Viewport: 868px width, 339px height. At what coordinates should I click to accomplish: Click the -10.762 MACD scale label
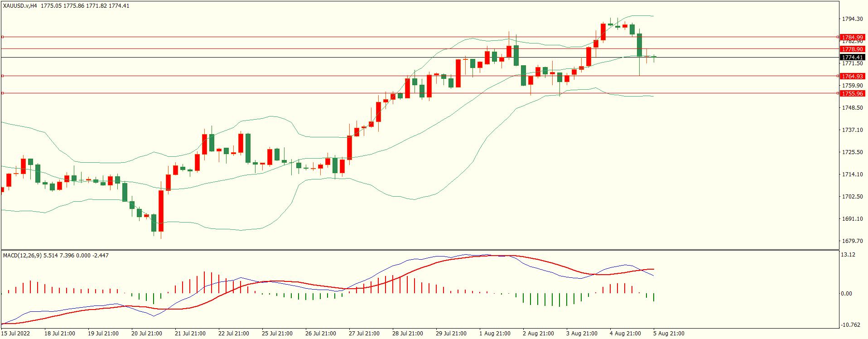(850, 325)
